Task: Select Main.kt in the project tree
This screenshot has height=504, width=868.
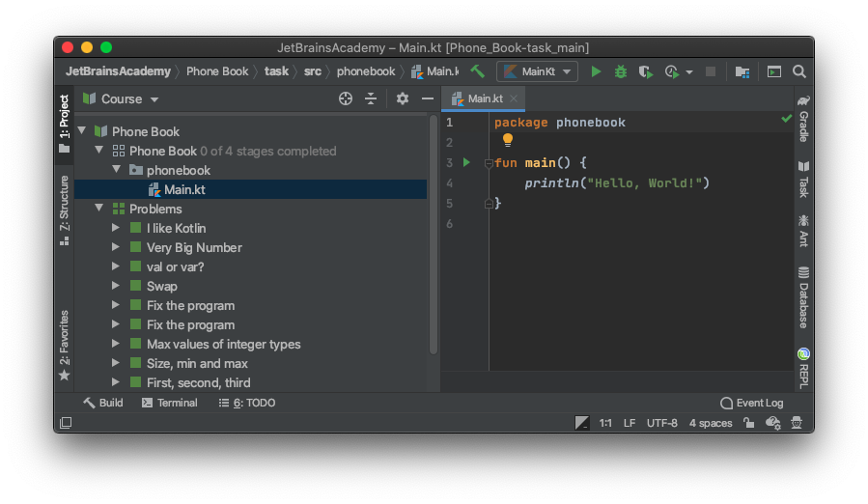Action: pyautogui.click(x=250, y=189)
